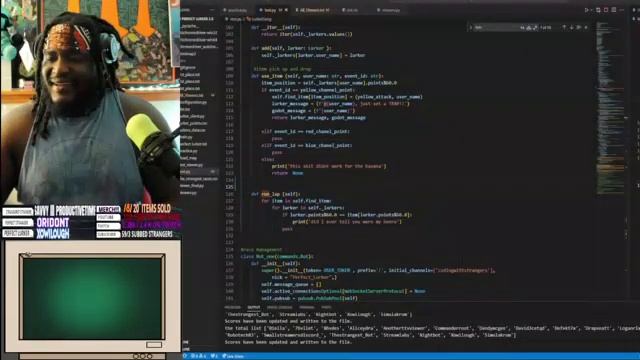Run the Python file with the run button
The image size is (640, 360).
point(587,10)
